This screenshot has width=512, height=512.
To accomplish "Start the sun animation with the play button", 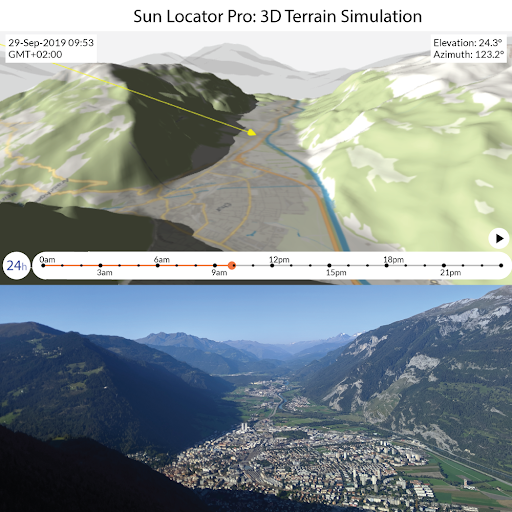I will click(x=499, y=238).
